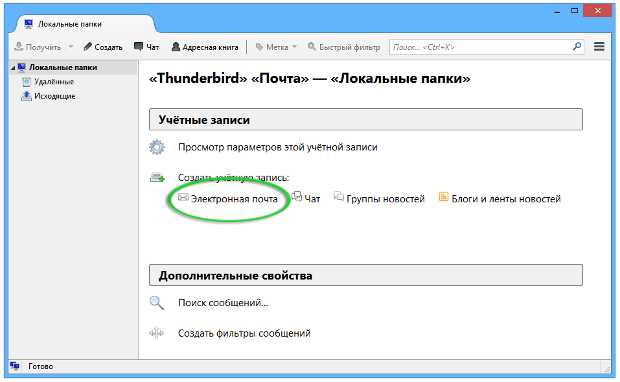Select the Локальные папки tab
The height and width of the screenshot is (382, 620).
(85, 25)
